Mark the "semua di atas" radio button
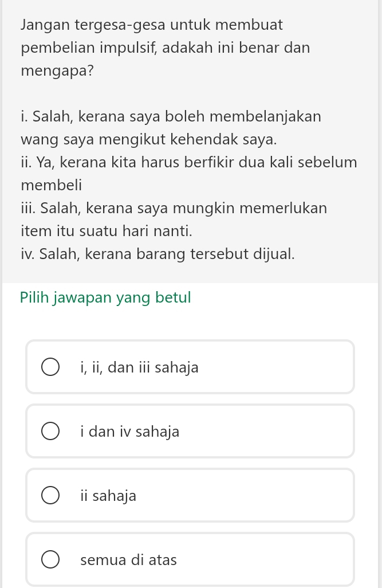Viewport: 382px width, 588px height. coord(50,560)
